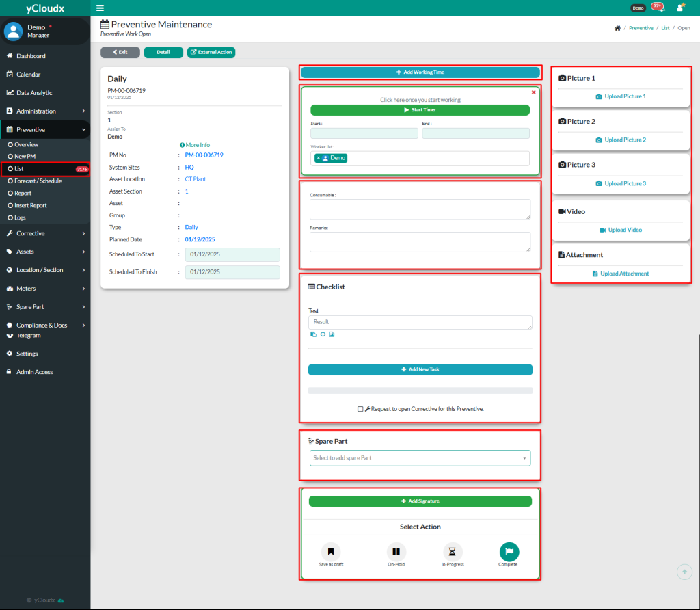Check Request to open Corrective for this Preventive

(x=360, y=409)
